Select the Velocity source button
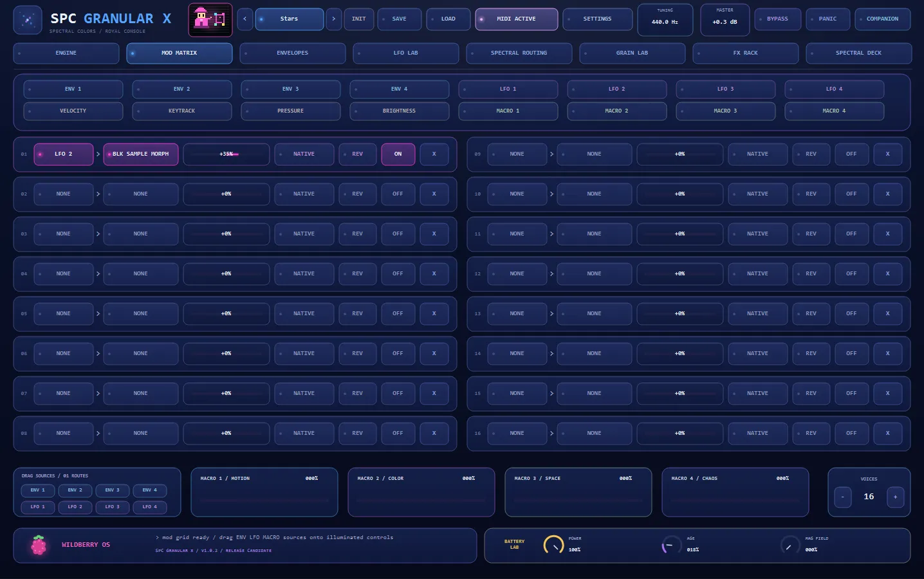Viewport: 924px width, 579px height. [x=73, y=111]
